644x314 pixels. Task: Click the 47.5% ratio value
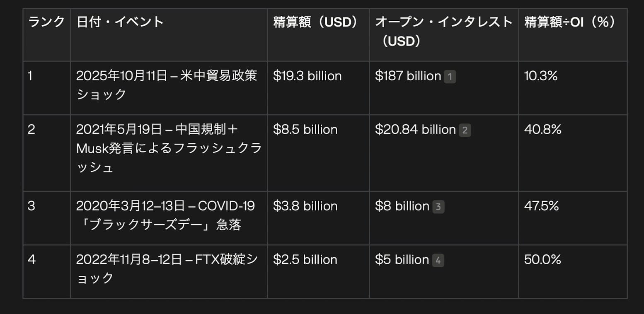(541, 206)
